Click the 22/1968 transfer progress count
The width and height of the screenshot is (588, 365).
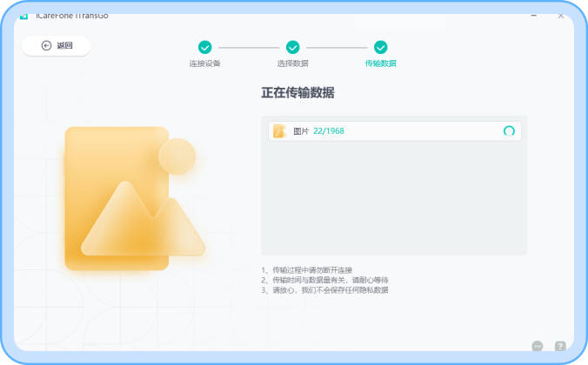pyautogui.click(x=329, y=130)
